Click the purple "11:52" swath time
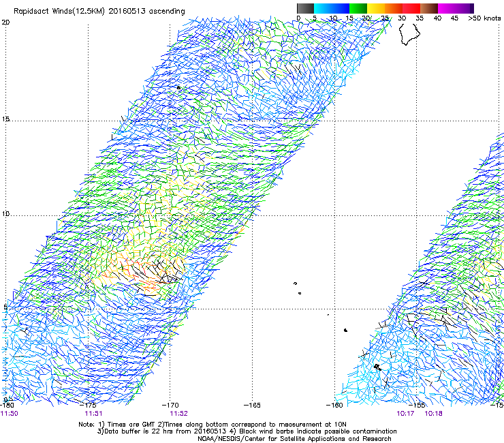The height and width of the screenshot is (443, 504). (x=178, y=414)
